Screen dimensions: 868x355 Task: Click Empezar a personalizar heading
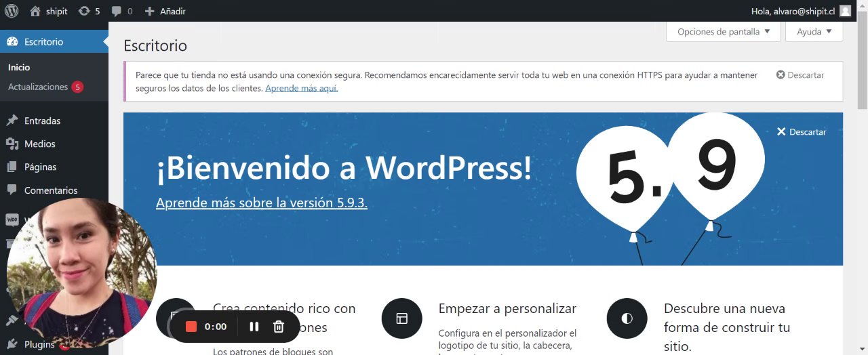tap(507, 308)
